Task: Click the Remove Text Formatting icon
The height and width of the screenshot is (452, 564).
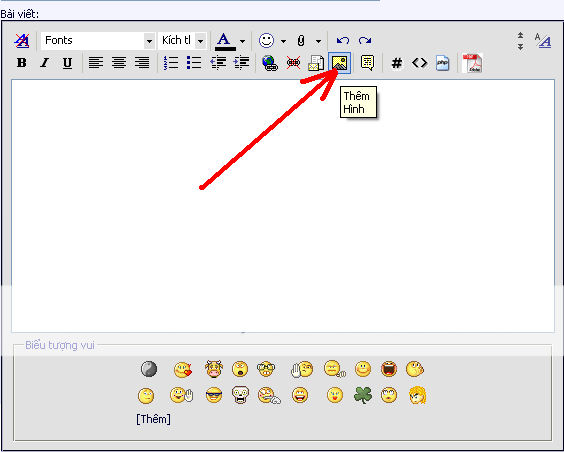Action: pos(22,41)
